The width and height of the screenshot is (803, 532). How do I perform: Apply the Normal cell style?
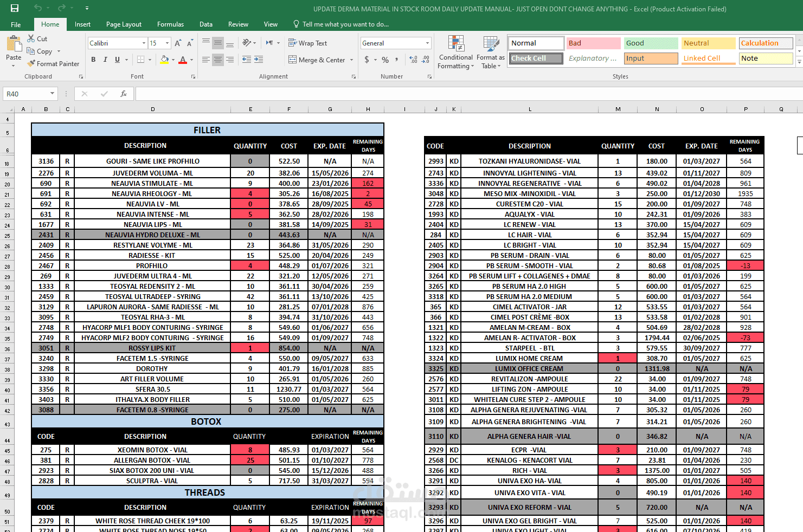click(x=536, y=43)
